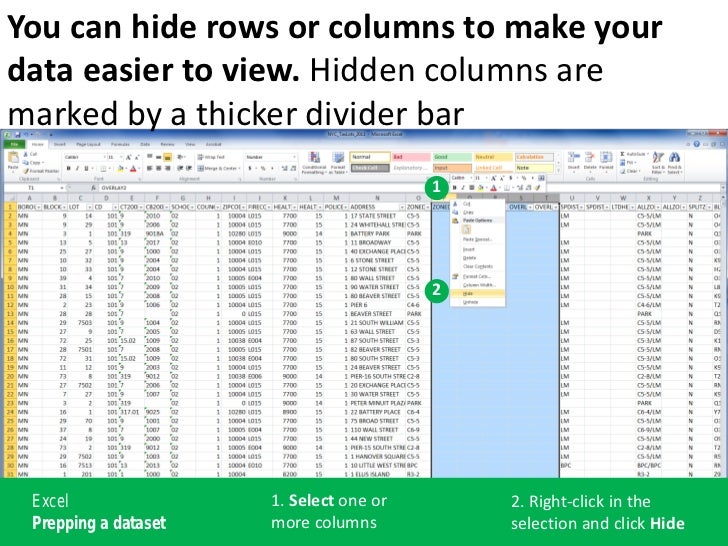
Task: Apply the Neutral cell style
Action: click(493, 157)
